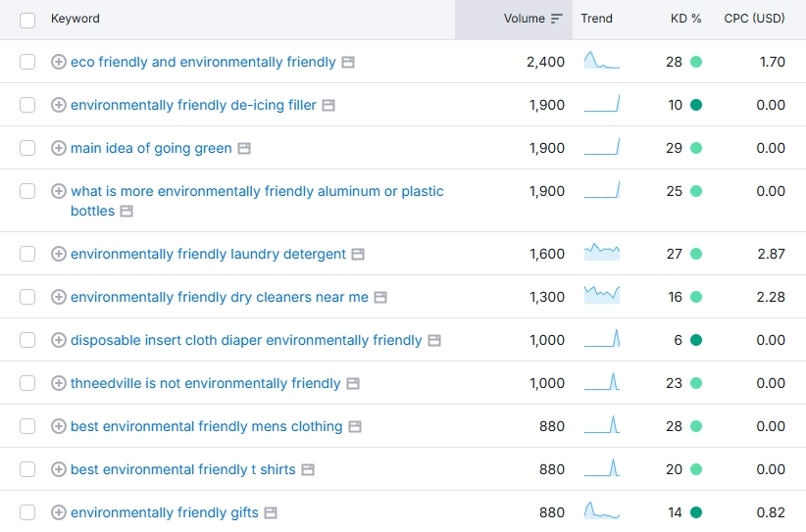
Task: Click green KD dot for 'environmentally friendly de-icing filler'
Action: [696, 105]
